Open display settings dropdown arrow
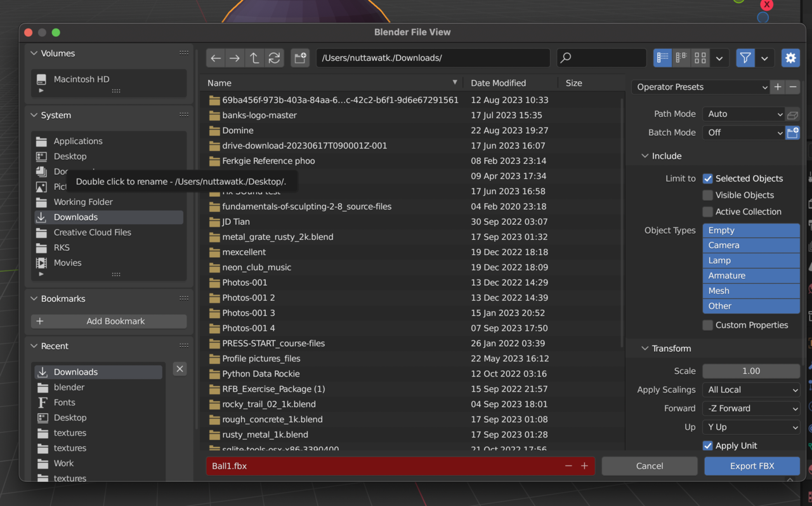 tap(719, 58)
